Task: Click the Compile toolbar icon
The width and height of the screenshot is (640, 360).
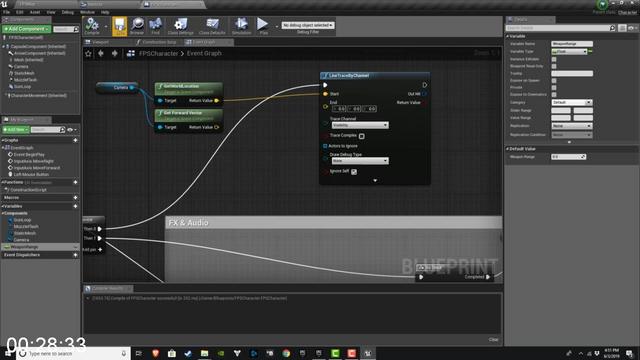Action: [92, 26]
